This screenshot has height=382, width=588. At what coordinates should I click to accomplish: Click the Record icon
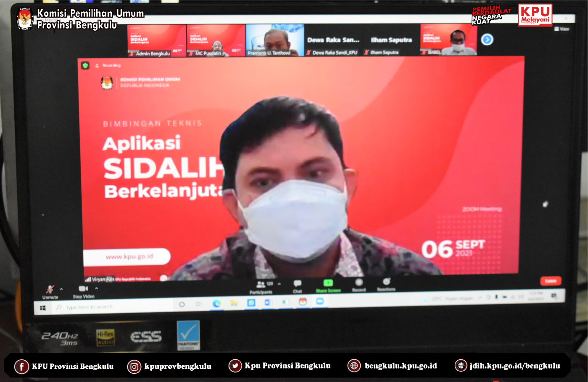[x=359, y=283]
